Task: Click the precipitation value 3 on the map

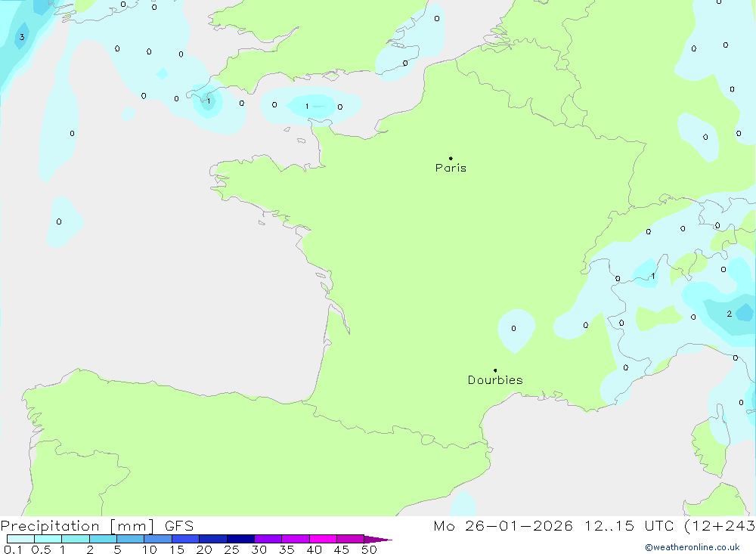Action: 22,37
